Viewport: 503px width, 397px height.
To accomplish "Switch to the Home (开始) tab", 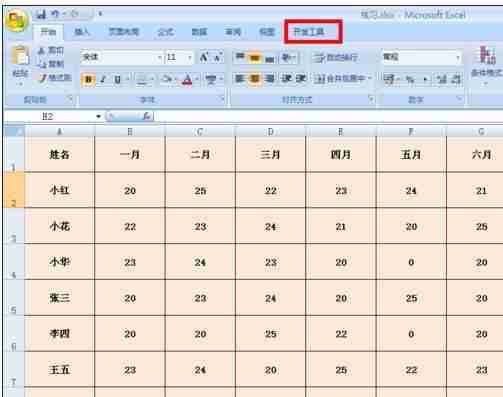I will point(48,32).
